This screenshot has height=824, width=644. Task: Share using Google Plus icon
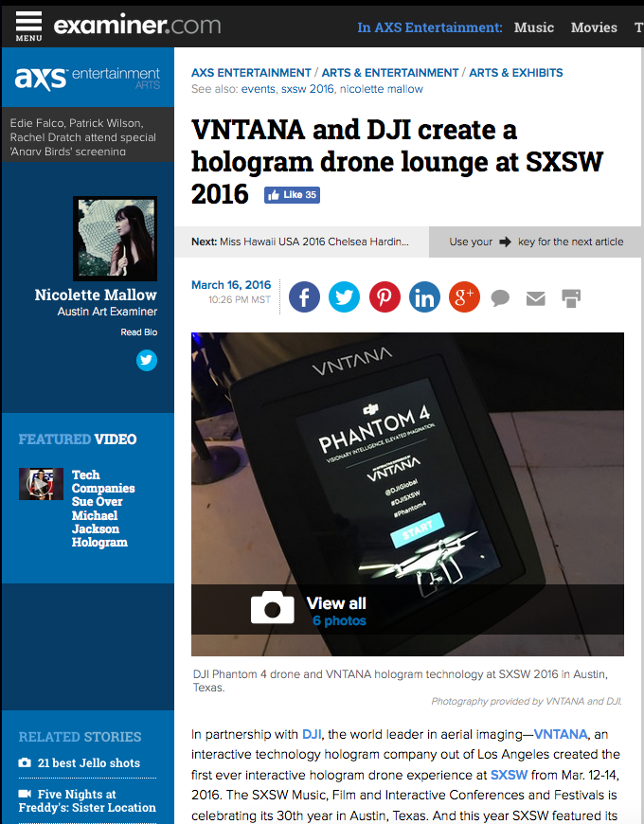point(464,297)
